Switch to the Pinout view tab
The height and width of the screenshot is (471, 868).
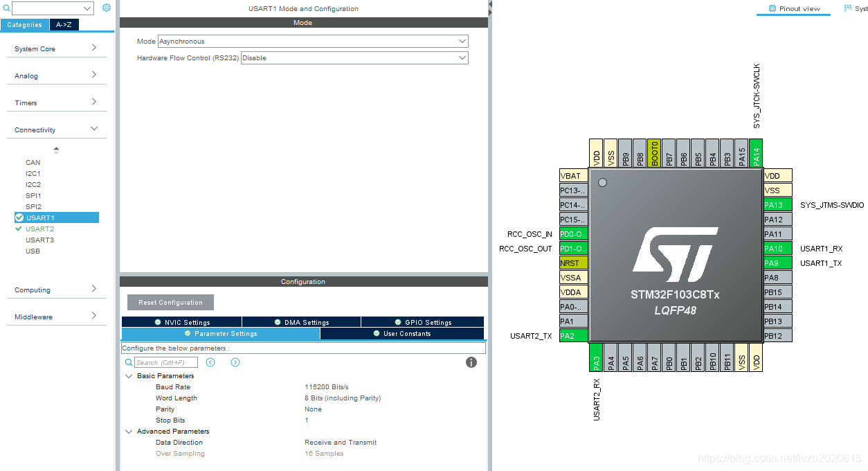click(x=793, y=8)
